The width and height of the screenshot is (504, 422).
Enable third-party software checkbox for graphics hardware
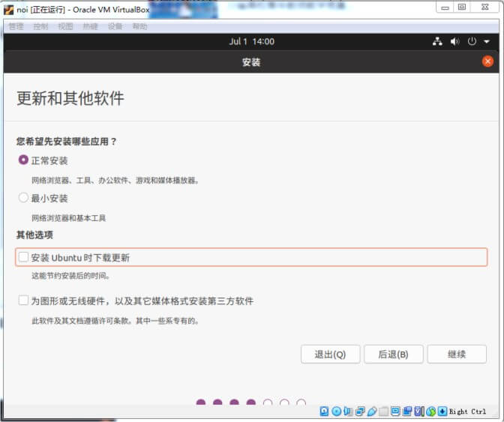coord(23,301)
